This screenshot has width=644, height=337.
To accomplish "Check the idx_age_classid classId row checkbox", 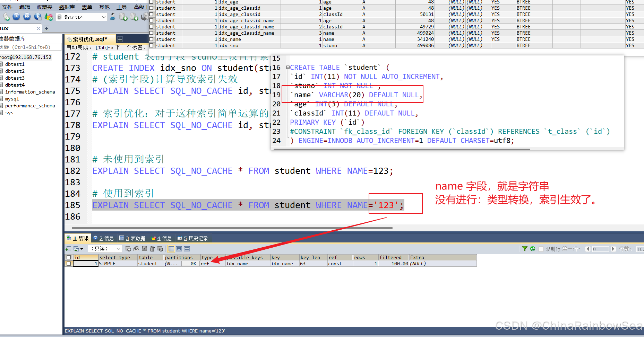I will point(151,14).
